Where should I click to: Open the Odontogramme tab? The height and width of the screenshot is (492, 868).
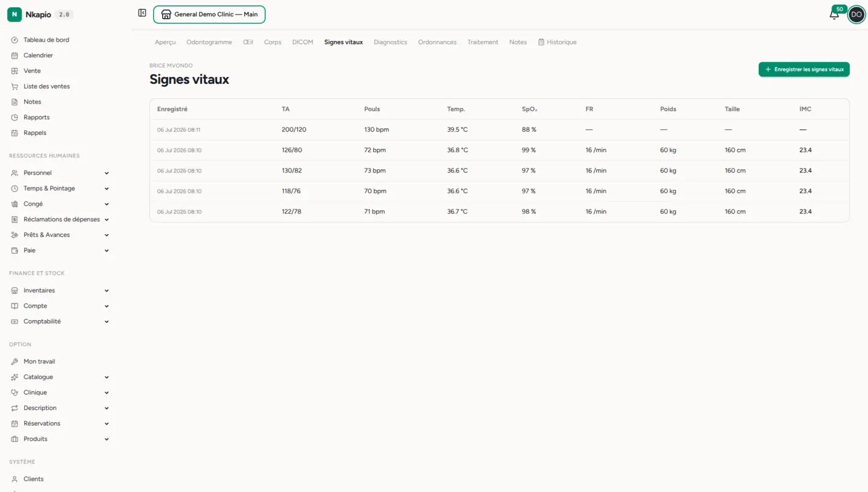(209, 42)
